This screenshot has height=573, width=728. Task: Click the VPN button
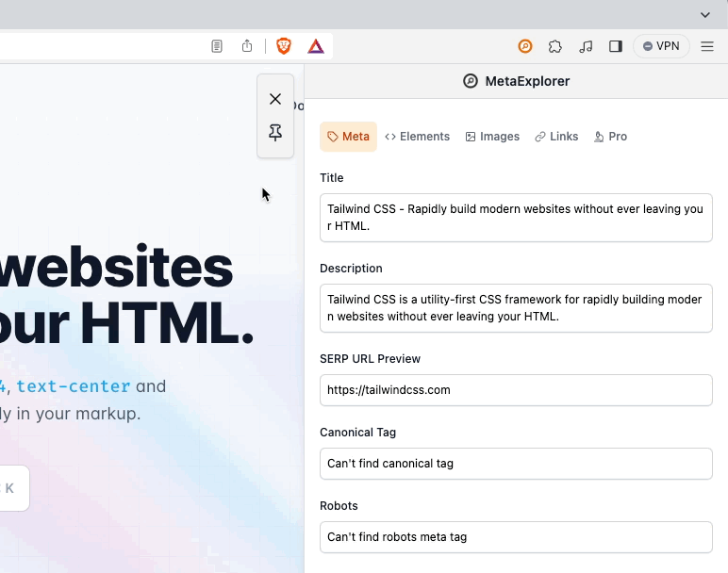[661, 46]
